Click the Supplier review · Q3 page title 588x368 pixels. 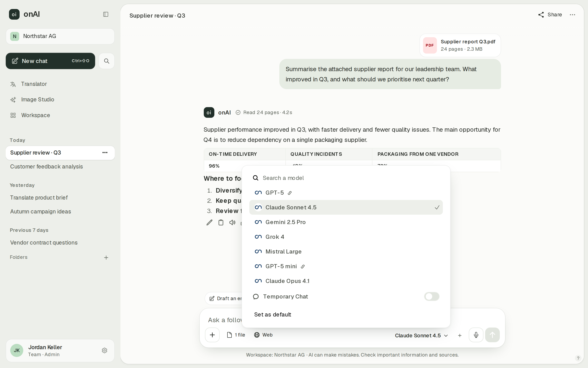pos(157,16)
